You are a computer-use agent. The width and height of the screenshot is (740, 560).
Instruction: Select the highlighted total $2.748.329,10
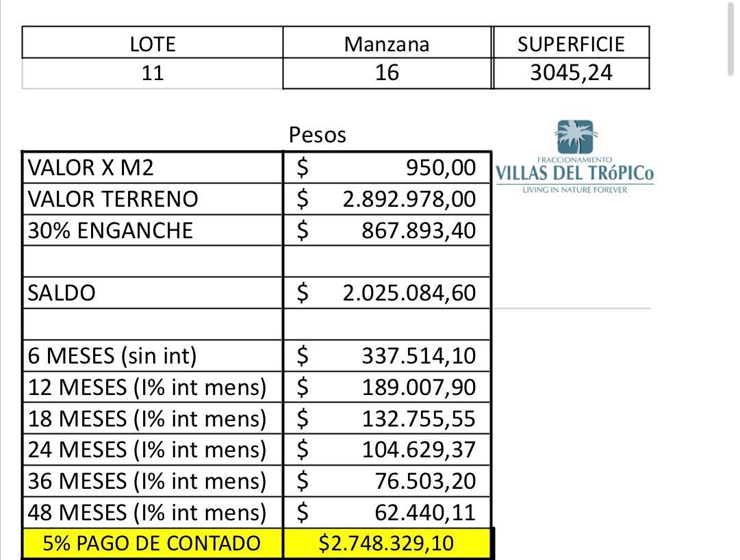coord(387,544)
